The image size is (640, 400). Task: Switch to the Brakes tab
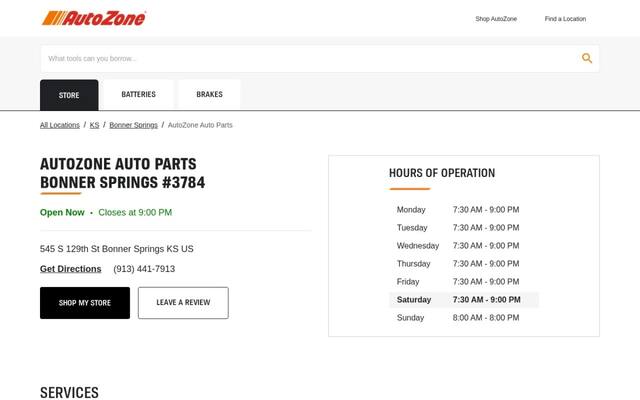209,94
